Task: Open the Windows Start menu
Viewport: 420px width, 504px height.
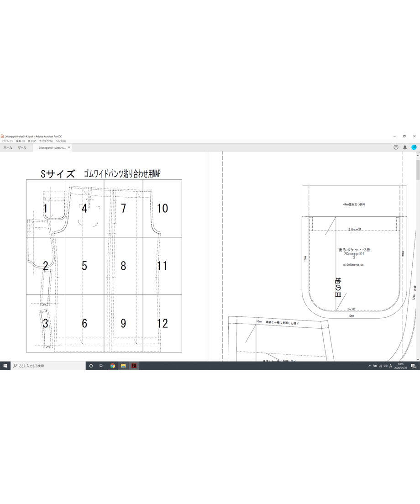Action: coord(5,366)
